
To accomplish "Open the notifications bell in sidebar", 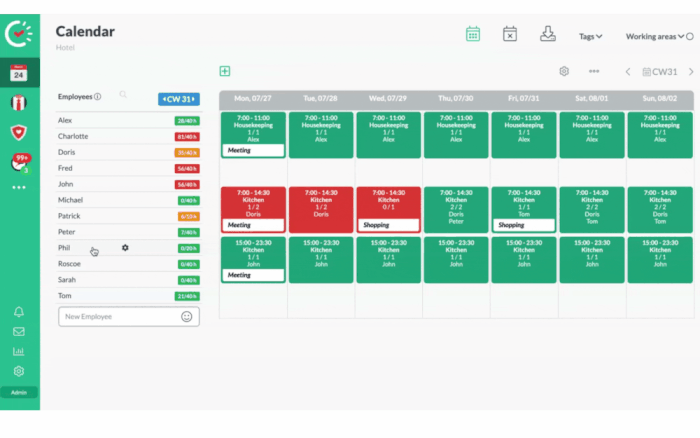I will coord(19,311).
